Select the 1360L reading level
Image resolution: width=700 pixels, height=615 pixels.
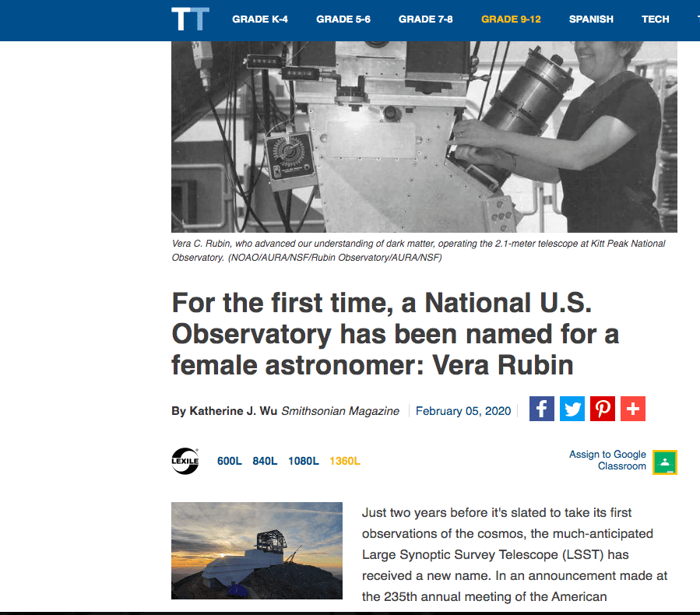tap(345, 461)
